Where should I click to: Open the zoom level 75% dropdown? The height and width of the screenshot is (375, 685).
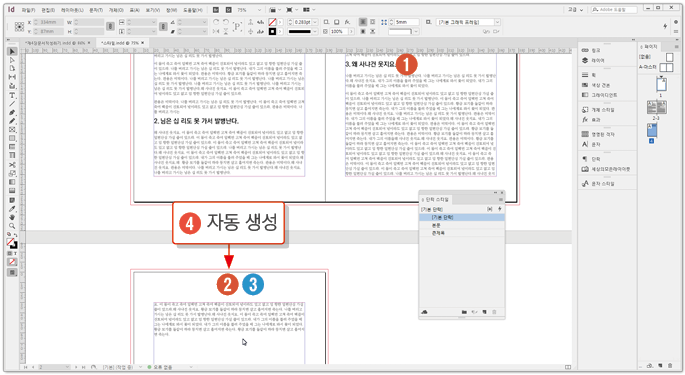[259, 10]
